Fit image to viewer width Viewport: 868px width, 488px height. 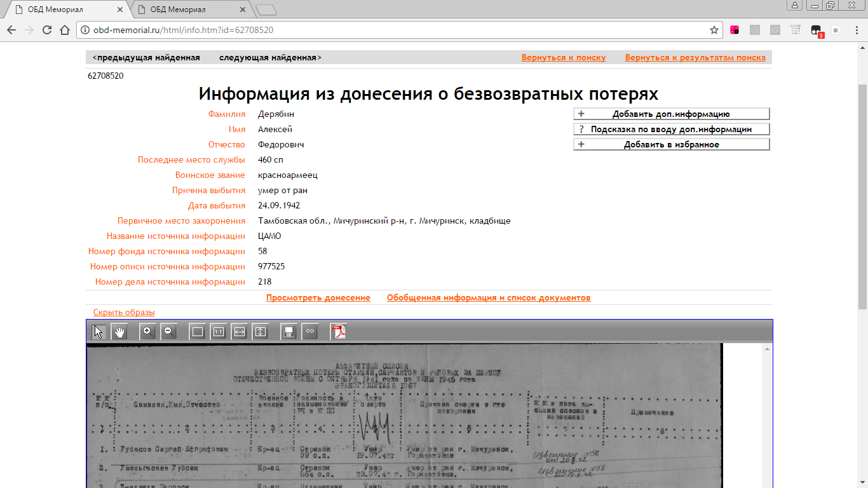pyautogui.click(x=239, y=332)
